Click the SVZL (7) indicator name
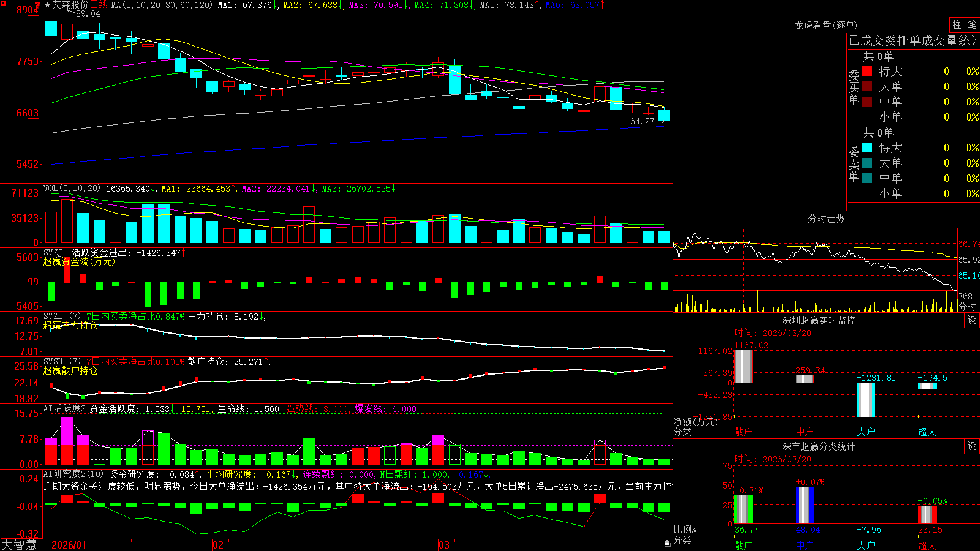Viewport: 980px width, 551px height. coord(62,317)
